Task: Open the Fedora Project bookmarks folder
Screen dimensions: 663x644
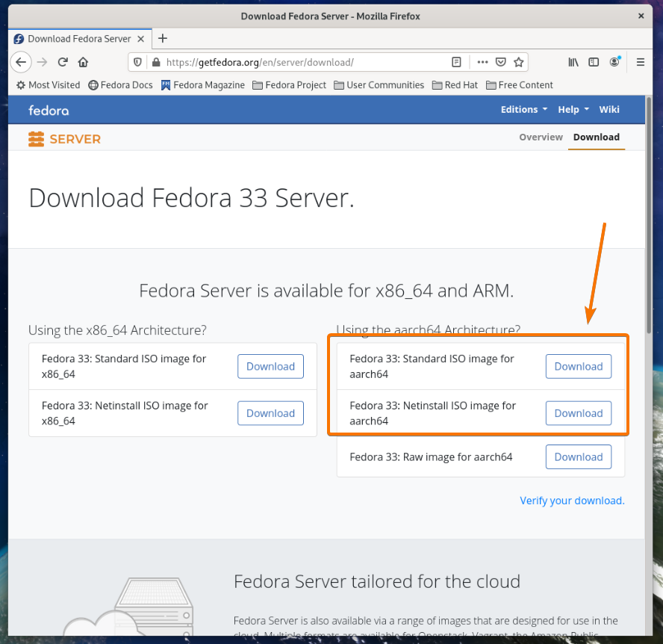Action: 290,85
